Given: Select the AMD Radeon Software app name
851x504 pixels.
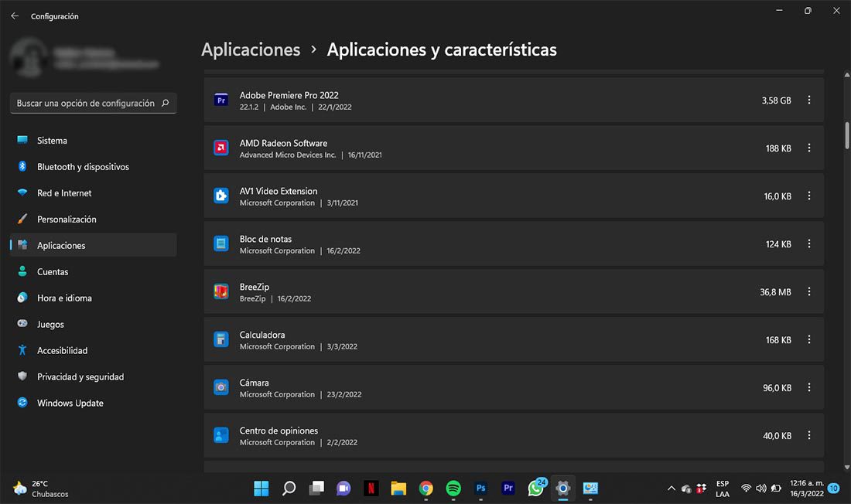Looking at the screenshot, I should (283, 143).
